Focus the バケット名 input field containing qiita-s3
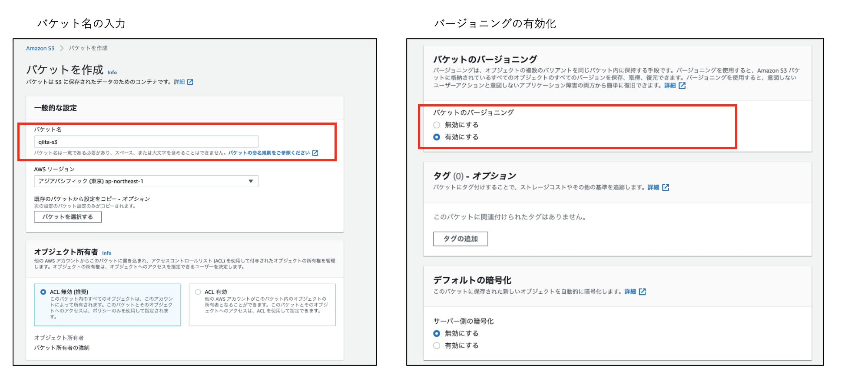 (146, 142)
